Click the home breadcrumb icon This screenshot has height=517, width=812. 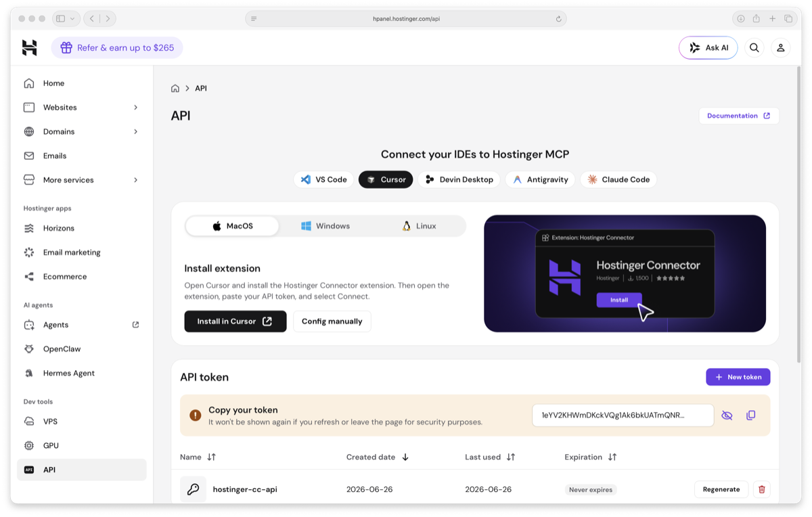(175, 88)
